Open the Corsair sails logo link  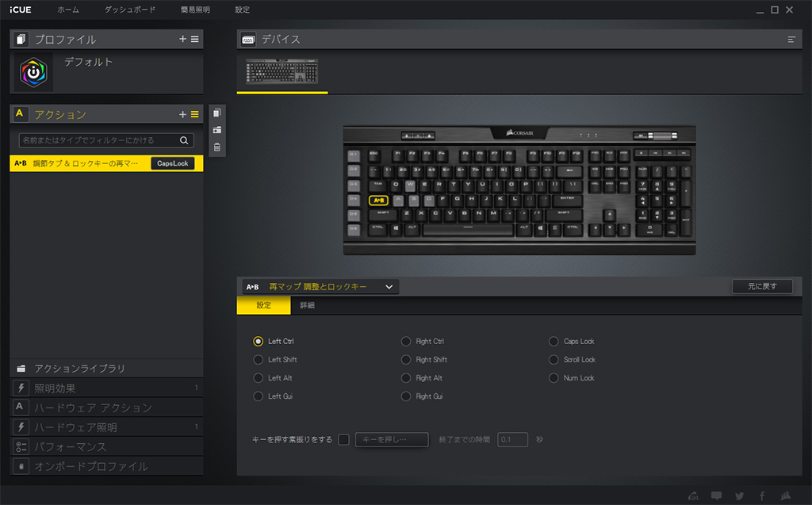point(786,495)
